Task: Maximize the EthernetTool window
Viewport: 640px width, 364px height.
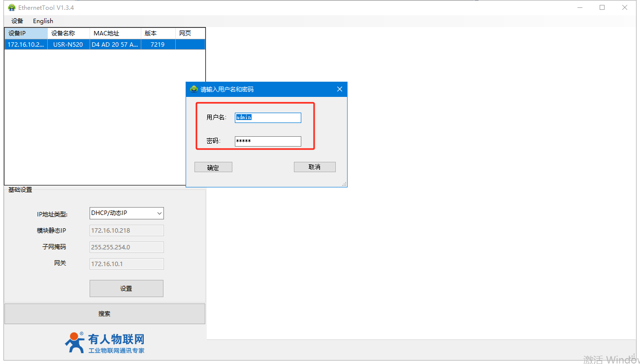Action: (602, 7)
